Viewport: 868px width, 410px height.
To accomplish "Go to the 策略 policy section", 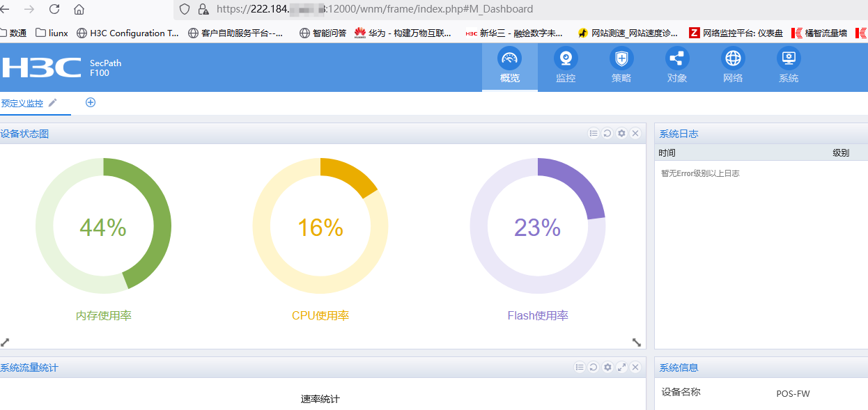I will [621, 67].
